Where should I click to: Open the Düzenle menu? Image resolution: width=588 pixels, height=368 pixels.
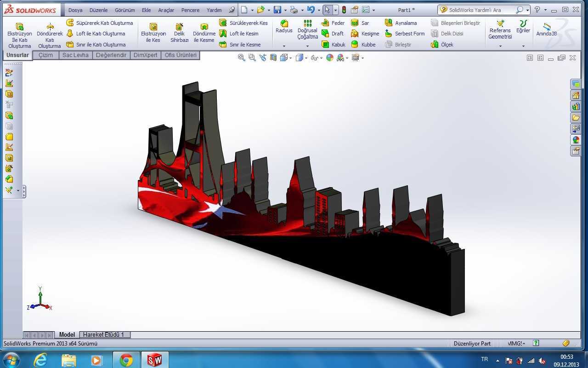(x=98, y=10)
